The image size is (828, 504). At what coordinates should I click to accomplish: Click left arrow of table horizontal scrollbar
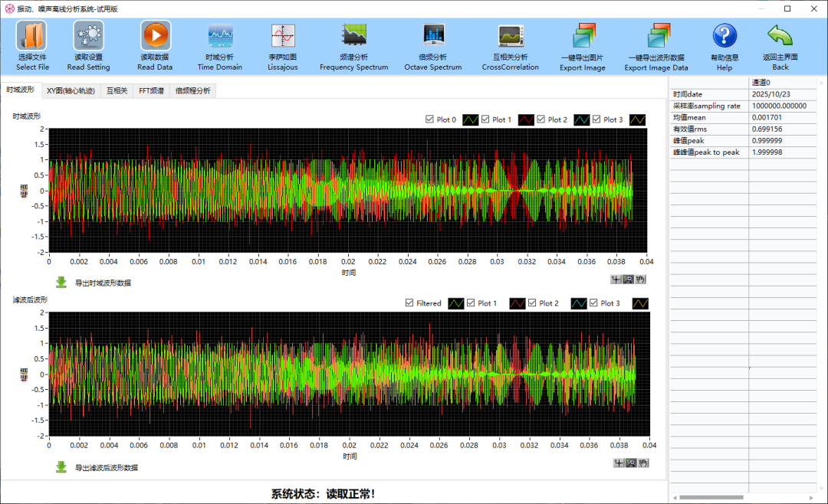tap(675, 497)
